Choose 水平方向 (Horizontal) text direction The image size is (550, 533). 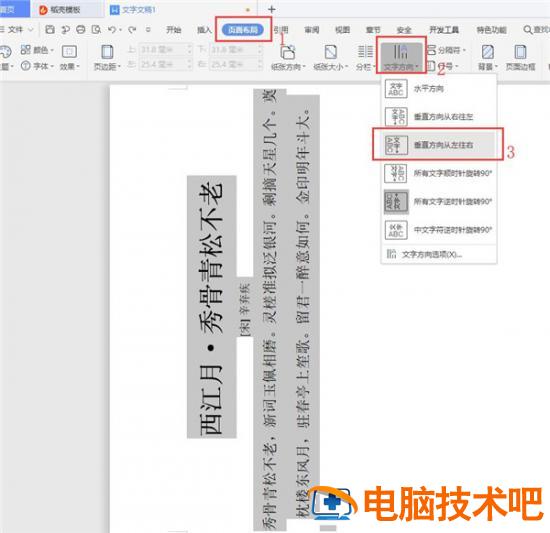[439, 88]
